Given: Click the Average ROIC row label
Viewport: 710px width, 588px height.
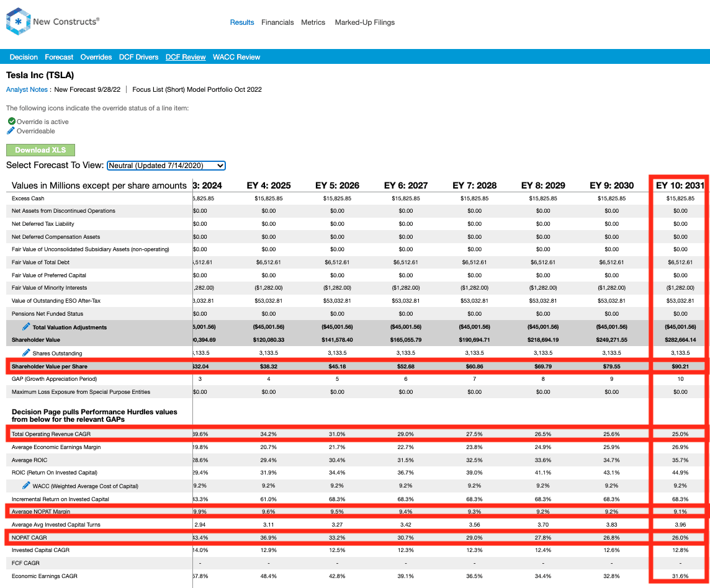Looking at the screenshot, I should pos(29,460).
